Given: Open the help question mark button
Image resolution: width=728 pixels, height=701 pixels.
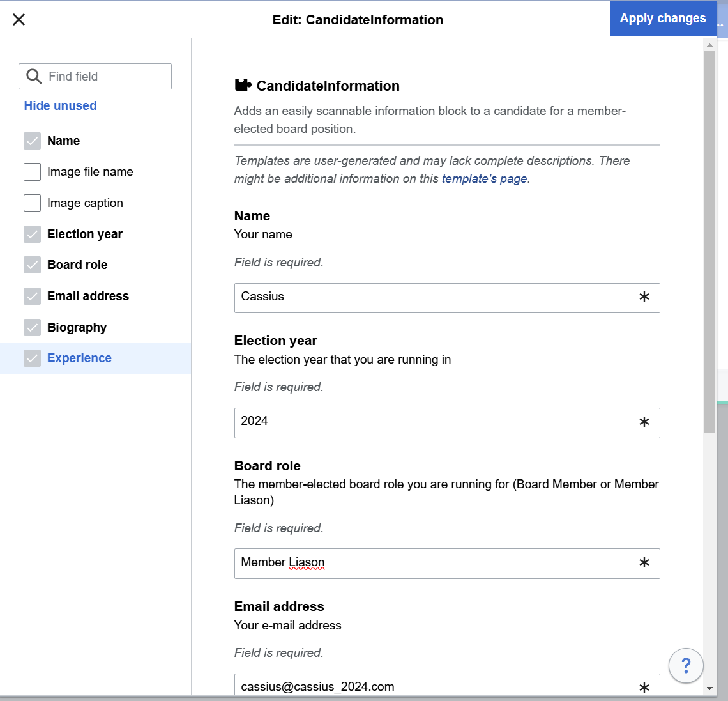Looking at the screenshot, I should click(x=686, y=665).
